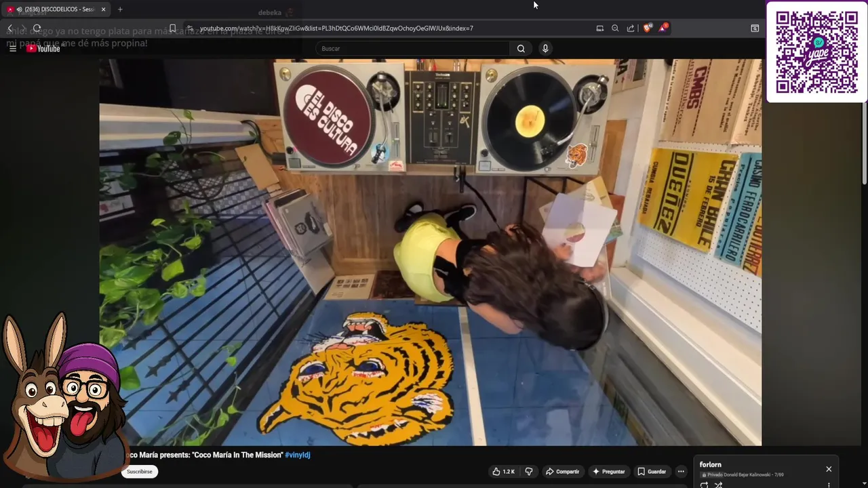This screenshot has height=488, width=868.
Task: Open more actions three-dot menu under video
Action: coord(681,472)
